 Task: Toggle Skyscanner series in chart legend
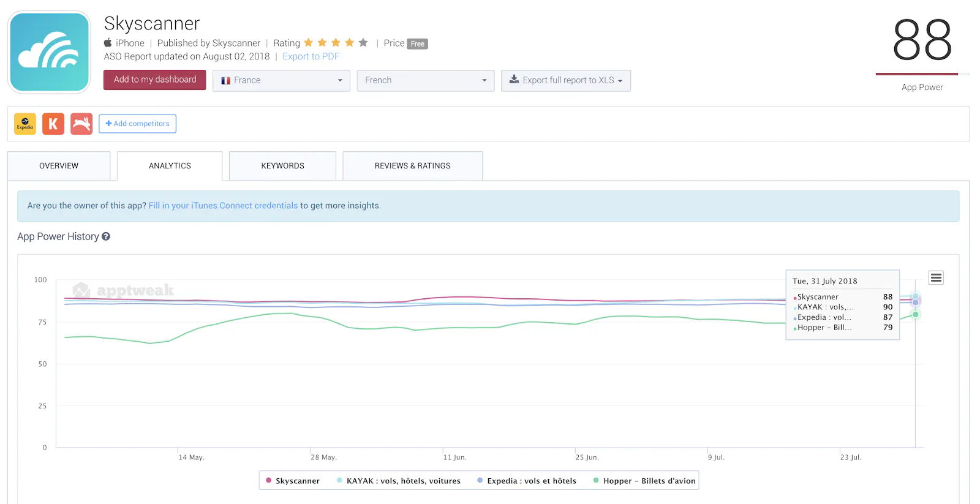click(x=293, y=481)
